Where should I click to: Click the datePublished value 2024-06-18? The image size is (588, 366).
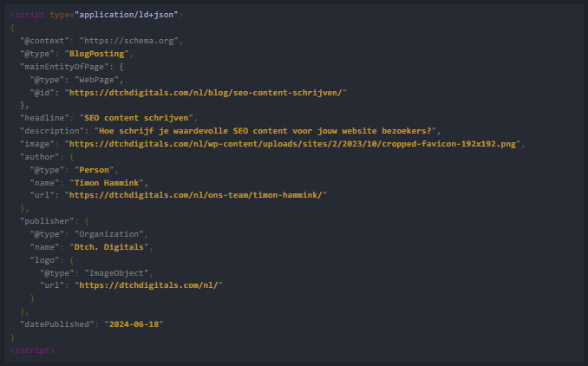tap(134, 324)
